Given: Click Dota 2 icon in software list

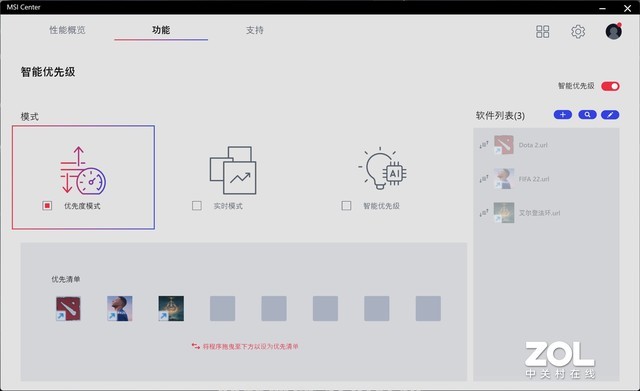Looking at the screenshot, I should (504, 145).
